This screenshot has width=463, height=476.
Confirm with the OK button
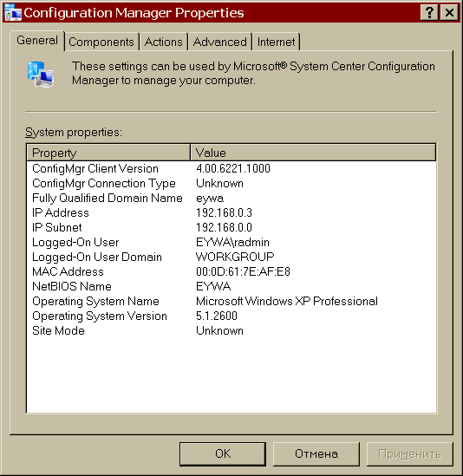[x=223, y=453]
